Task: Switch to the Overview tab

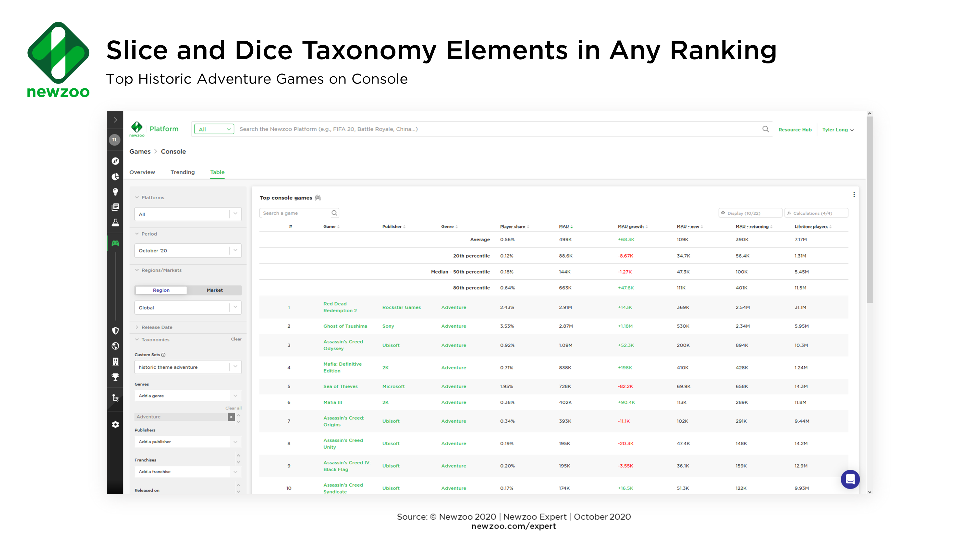Action: tap(142, 172)
